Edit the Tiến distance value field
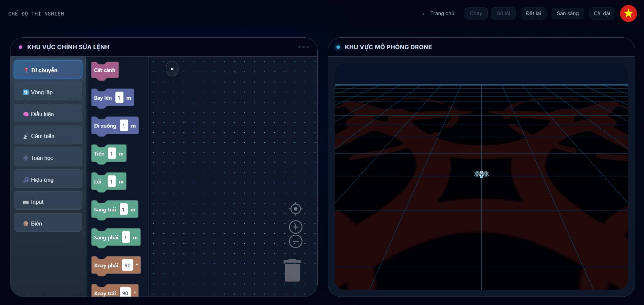644x305 pixels. tap(112, 154)
